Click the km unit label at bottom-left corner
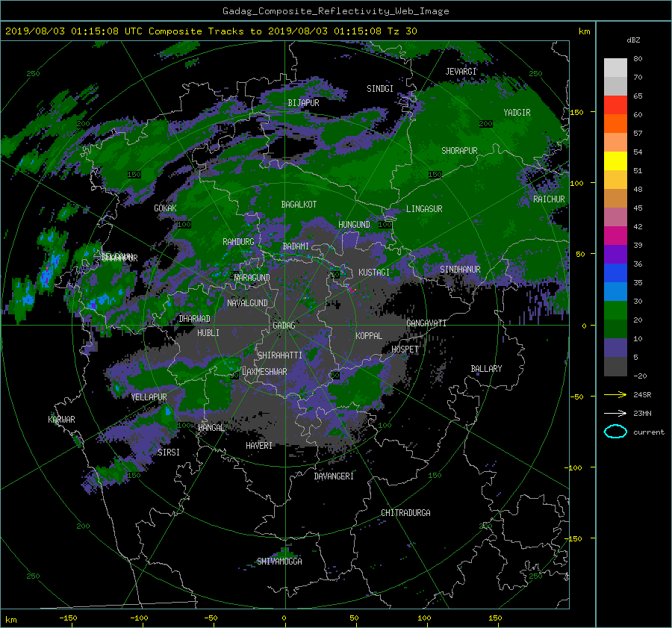The width and height of the screenshot is (672, 628). pyautogui.click(x=10, y=620)
